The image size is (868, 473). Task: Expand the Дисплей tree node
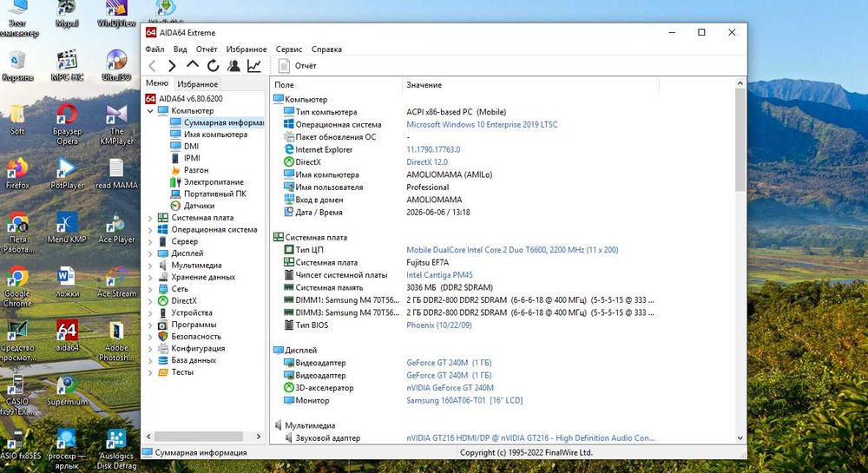click(150, 253)
